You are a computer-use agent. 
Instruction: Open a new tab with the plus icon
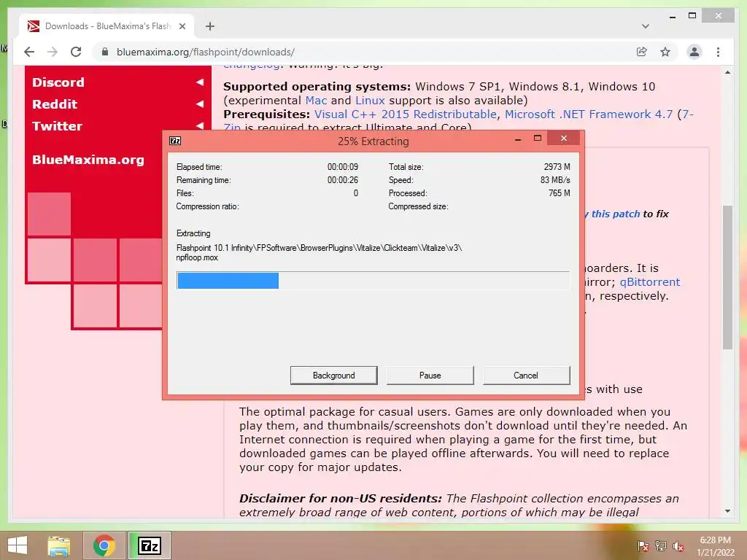tap(210, 26)
